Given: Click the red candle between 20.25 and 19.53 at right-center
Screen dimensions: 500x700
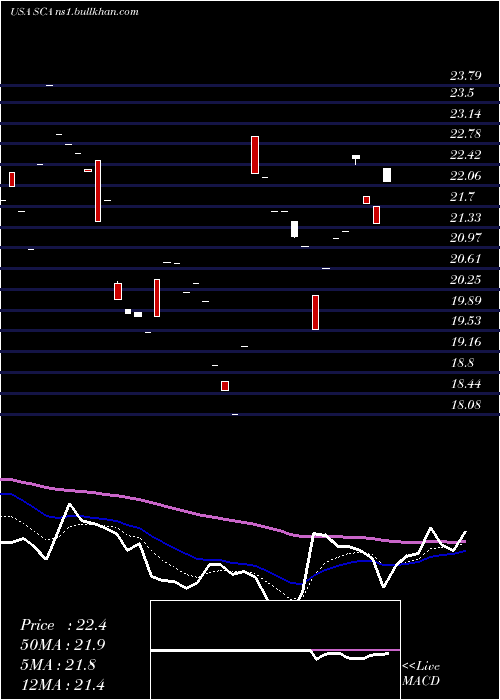Looking at the screenshot, I should click(x=316, y=312).
